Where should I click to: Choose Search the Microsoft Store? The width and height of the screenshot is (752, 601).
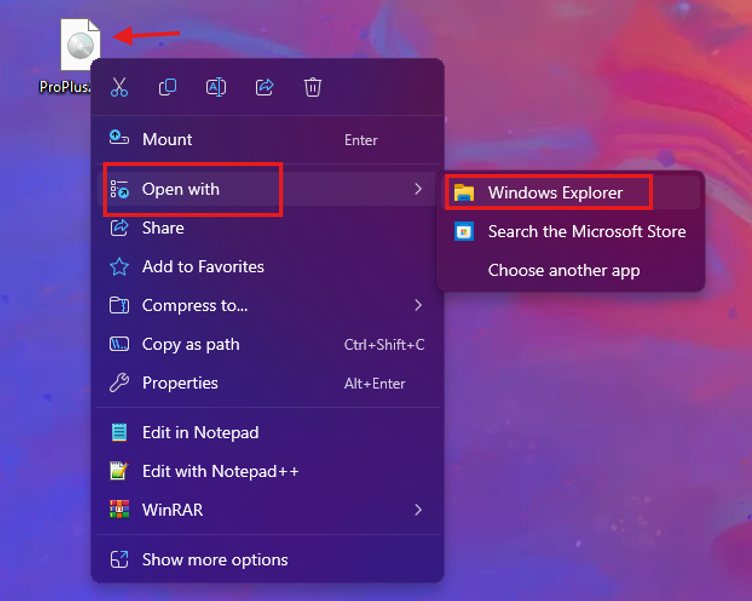pos(570,232)
